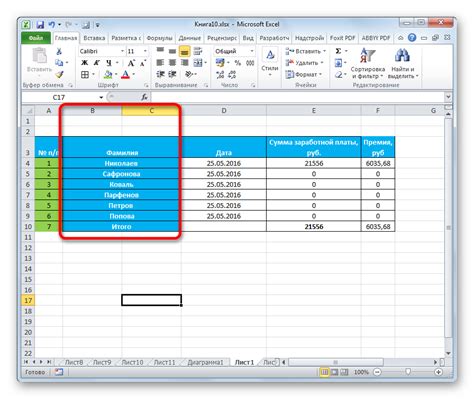This screenshot has height=399, width=474.
Task: Toggle bold Ж formatting
Action: click(85, 63)
